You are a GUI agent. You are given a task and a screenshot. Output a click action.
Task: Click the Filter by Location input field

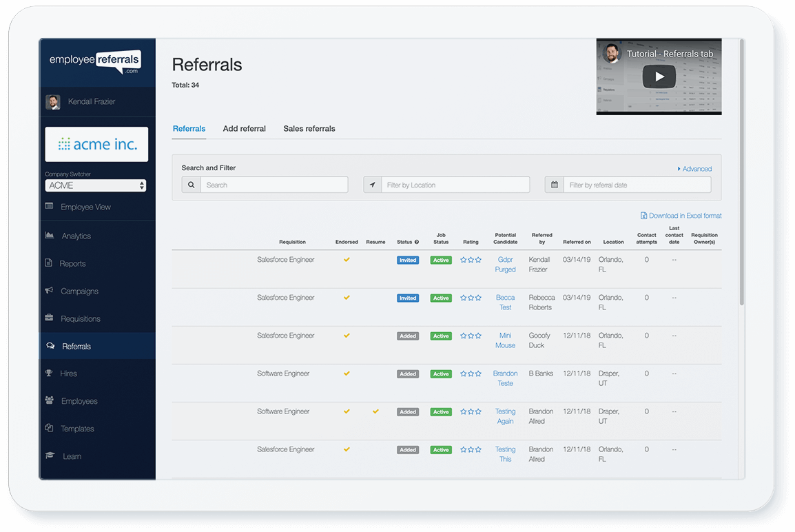point(455,185)
